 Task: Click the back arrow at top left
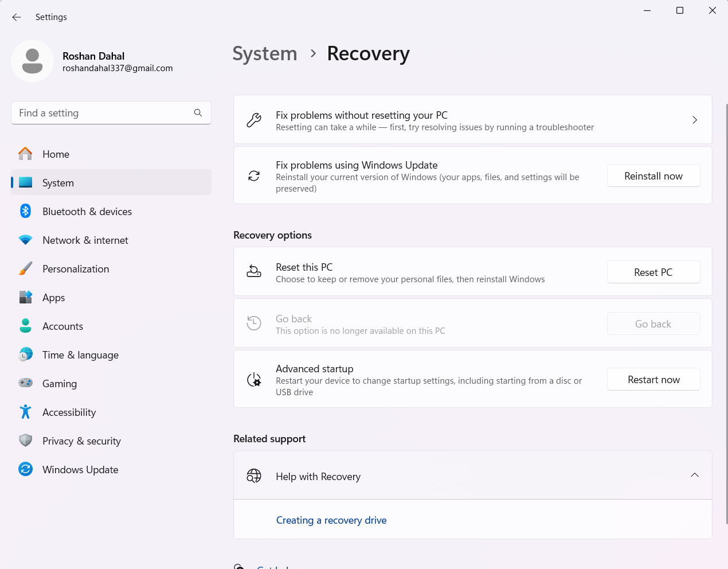16,17
